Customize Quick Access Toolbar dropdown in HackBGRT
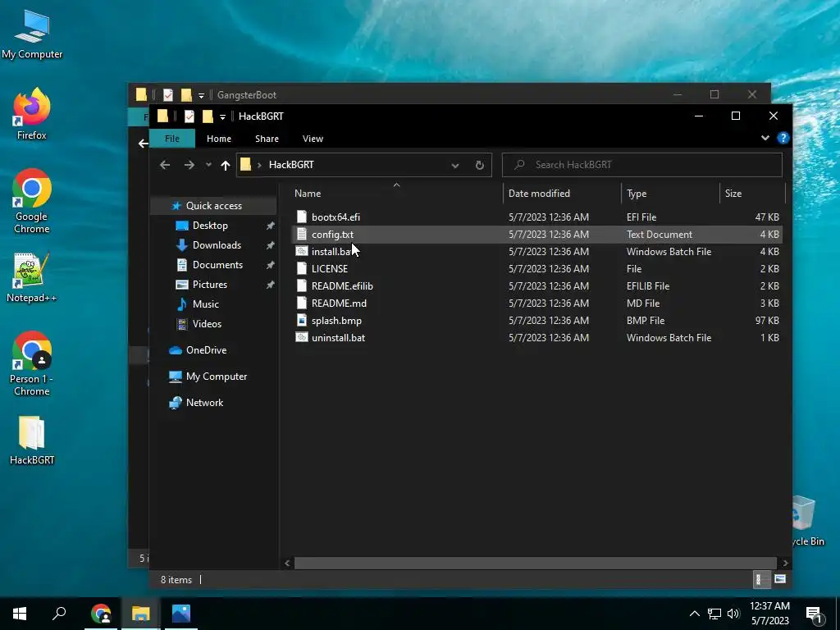Viewport: 840px width, 630px height. click(x=222, y=116)
